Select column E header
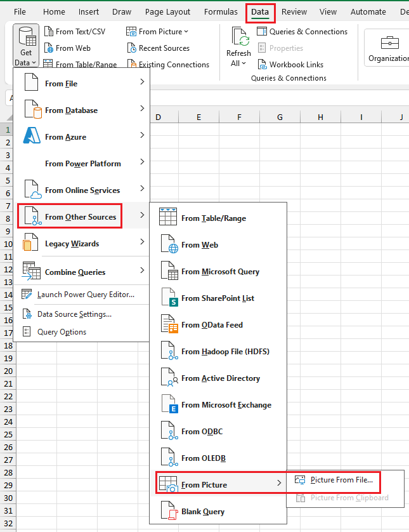Viewport: 409px width, 532px height. (x=198, y=117)
